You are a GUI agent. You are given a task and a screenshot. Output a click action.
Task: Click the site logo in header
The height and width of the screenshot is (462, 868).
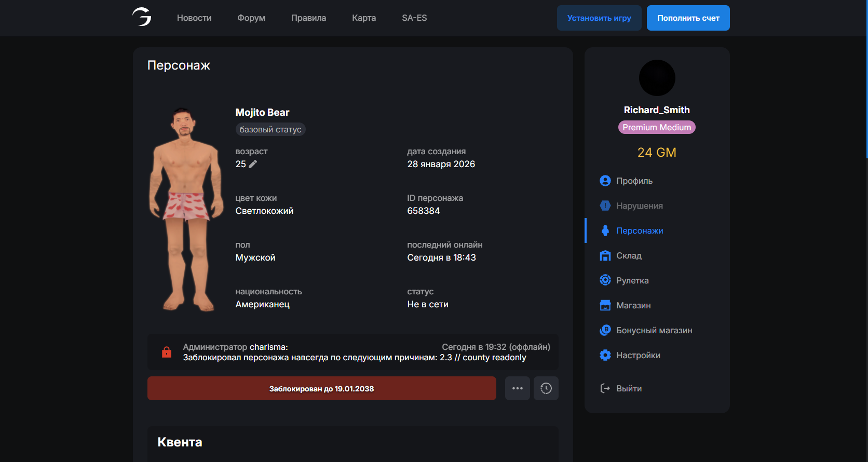142,17
